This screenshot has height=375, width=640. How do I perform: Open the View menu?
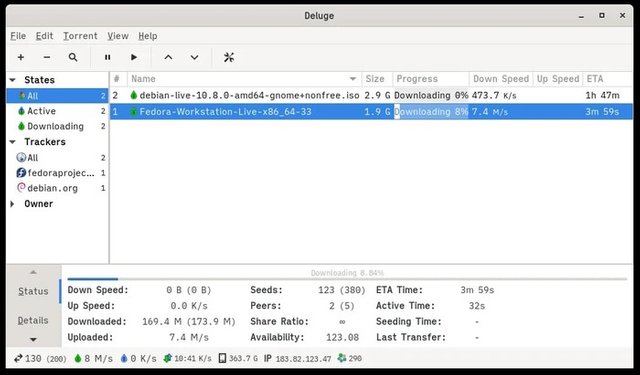click(x=118, y=36)
